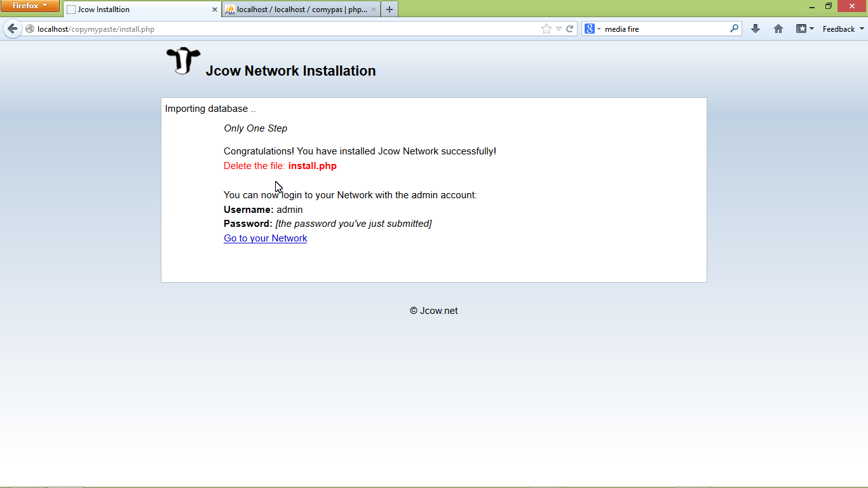Screen dimensions: 868x488
Task: Click the Congratulations success message
Action: point(360,151)
